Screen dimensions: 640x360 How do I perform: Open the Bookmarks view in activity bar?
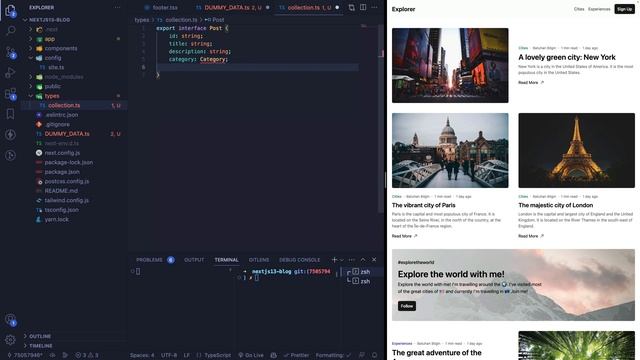pyautogui.click(x=11, y=114)
